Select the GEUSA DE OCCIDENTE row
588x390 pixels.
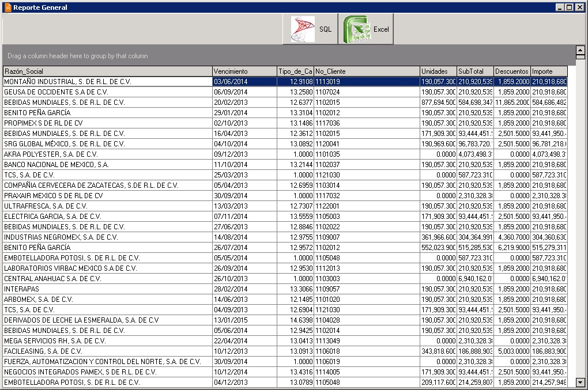(107, 92)
